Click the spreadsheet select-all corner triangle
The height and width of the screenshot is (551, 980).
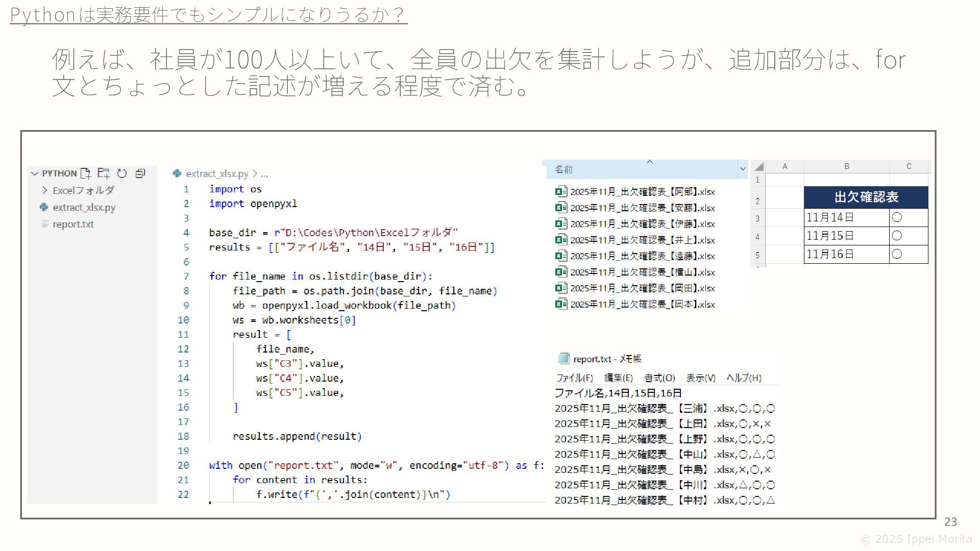click(x=759, y=167)
